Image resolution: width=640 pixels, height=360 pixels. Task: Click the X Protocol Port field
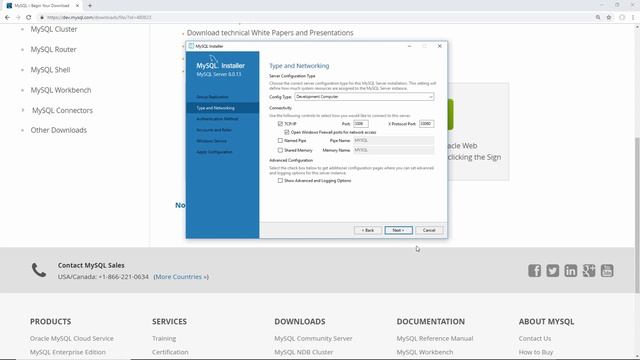427,124
